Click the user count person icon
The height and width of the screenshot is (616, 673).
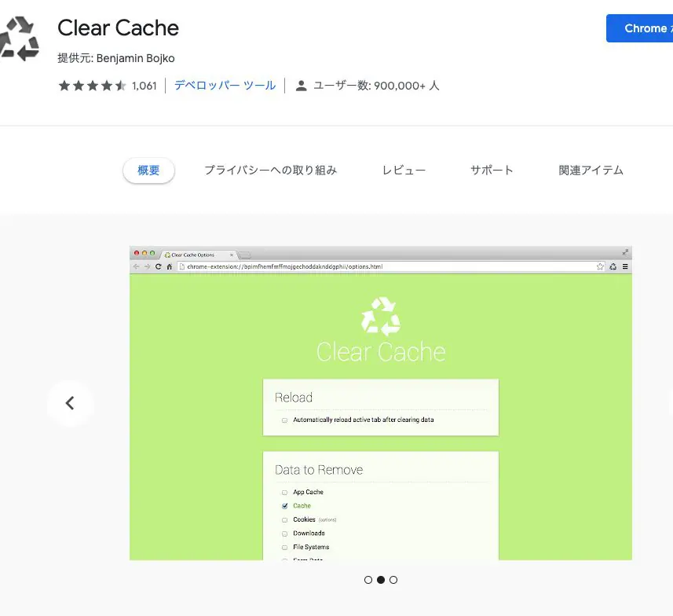[301, 86]
